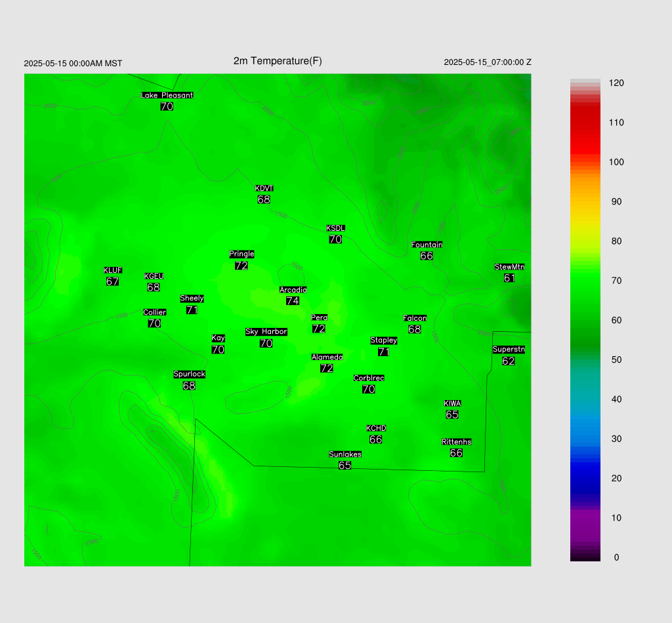Click the Sheely station label

pyautogui.click(x=192, y=298)
